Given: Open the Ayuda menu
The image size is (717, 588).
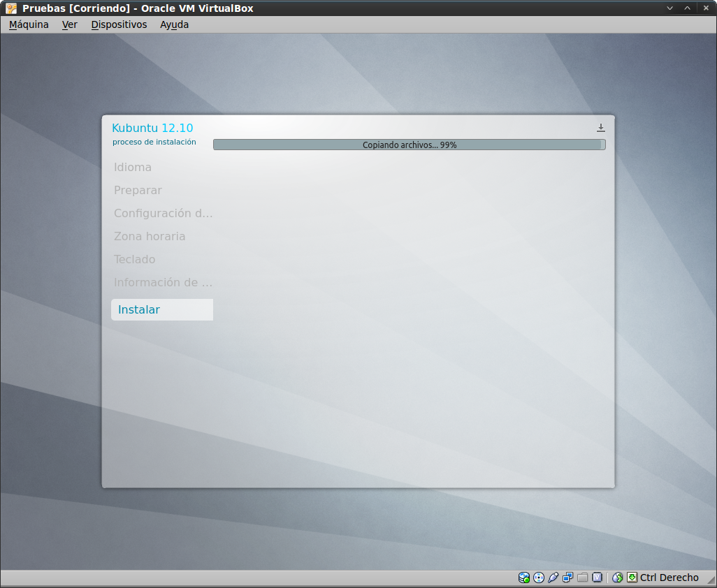Looking at the screenshot, I should 174,24.
